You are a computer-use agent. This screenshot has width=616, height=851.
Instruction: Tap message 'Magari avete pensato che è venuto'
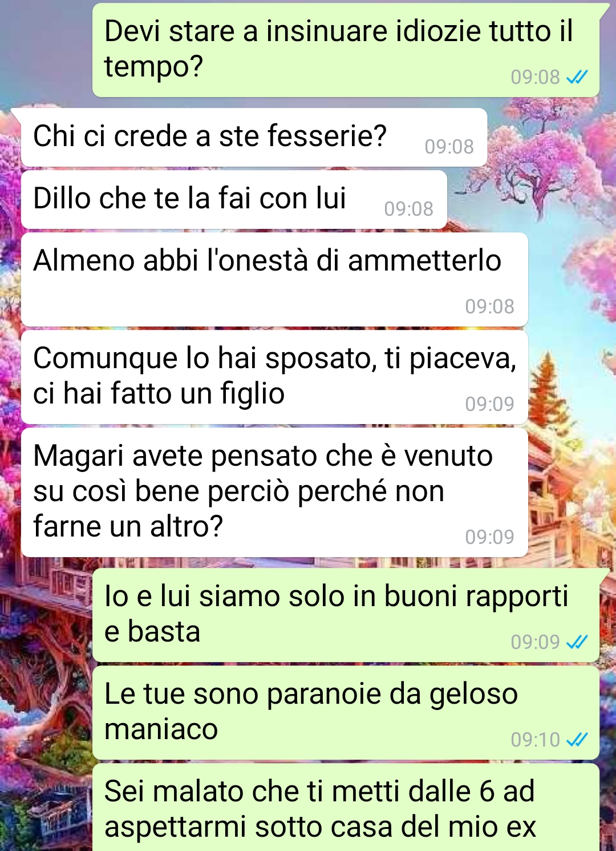point(274,493)
